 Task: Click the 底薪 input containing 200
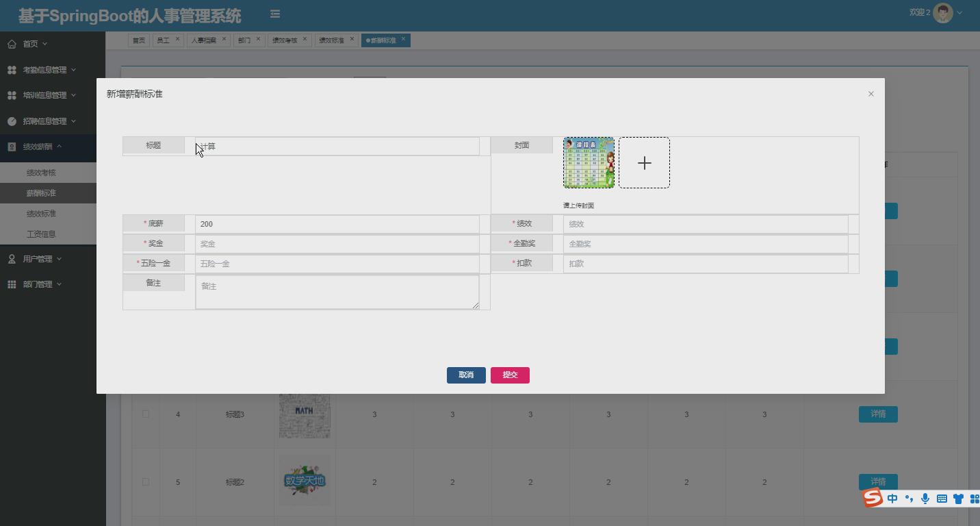coord(337,224)
